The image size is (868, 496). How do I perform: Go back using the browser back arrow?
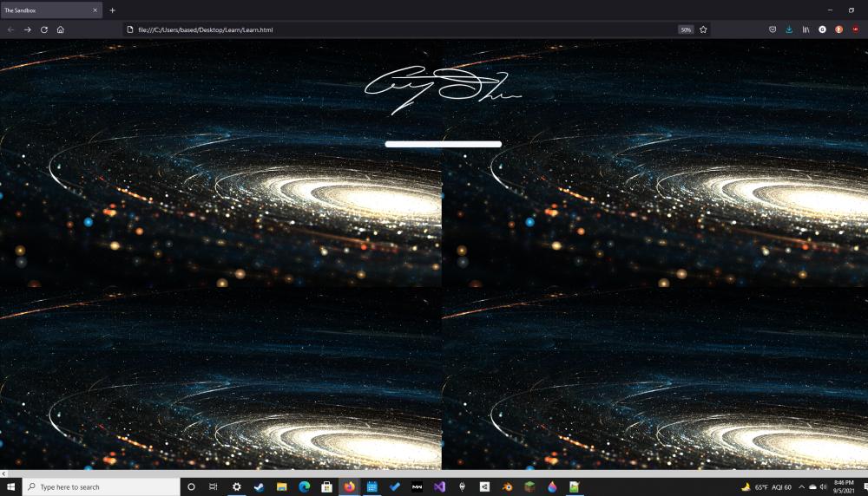tap(10, 29)
